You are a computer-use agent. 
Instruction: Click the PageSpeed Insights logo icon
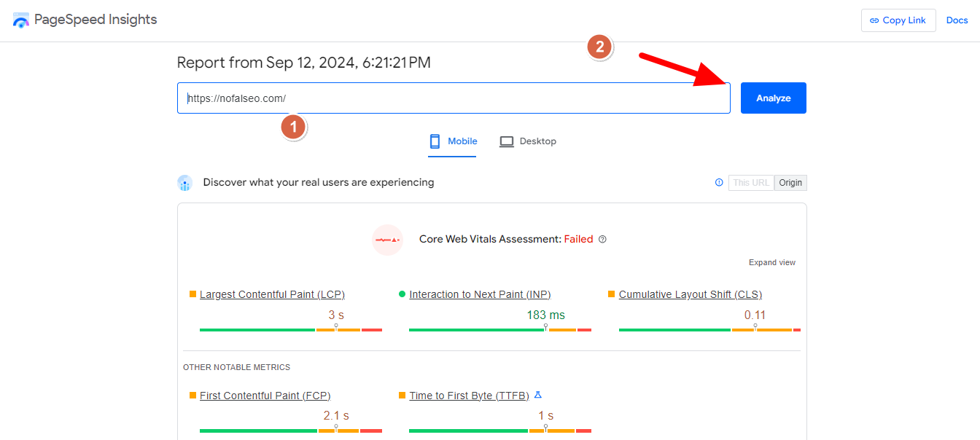[x=21, y=20]
